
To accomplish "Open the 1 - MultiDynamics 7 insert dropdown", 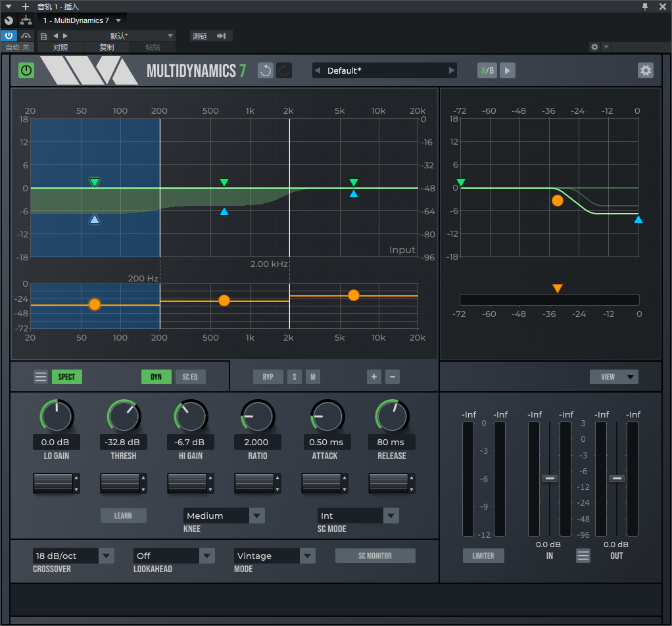I will 82,20.
